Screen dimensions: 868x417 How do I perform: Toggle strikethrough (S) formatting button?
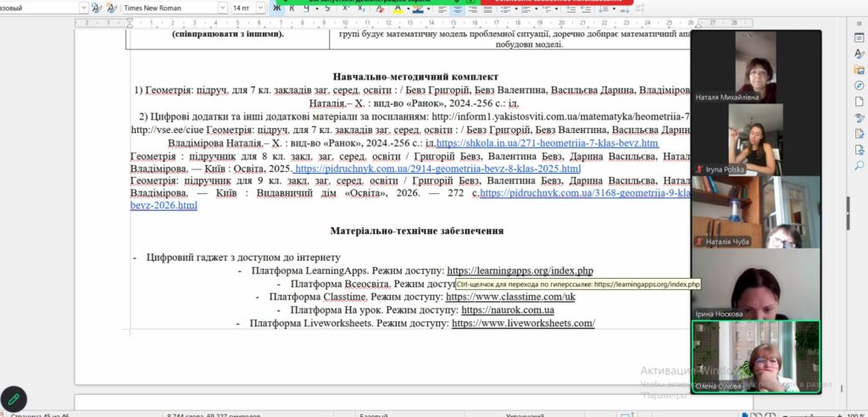click(x=327, y=8)
